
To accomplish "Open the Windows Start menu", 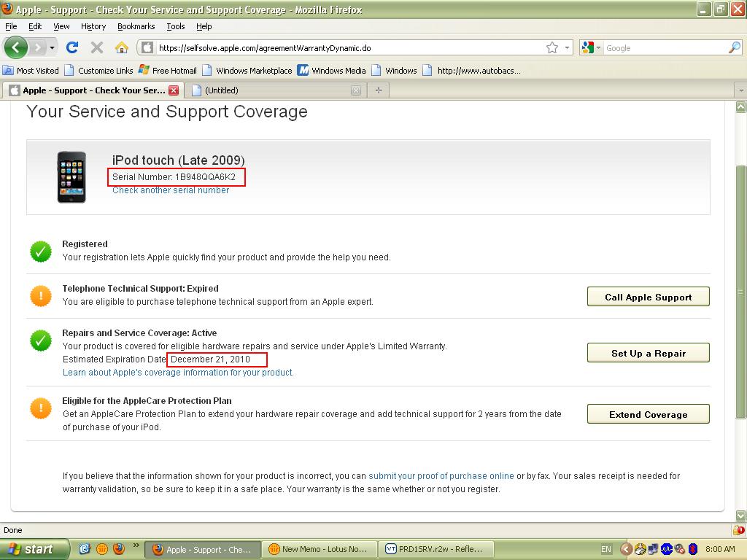I will [34, 549].
